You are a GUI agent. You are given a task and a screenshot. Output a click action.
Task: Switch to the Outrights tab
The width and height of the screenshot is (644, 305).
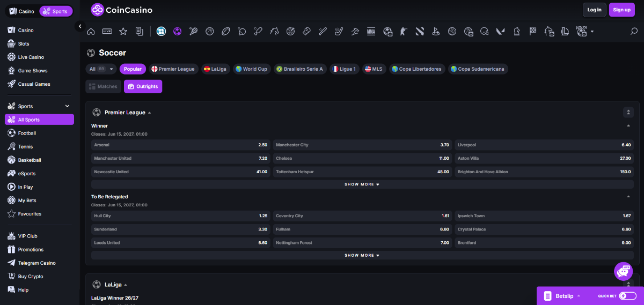pos(143,86)
